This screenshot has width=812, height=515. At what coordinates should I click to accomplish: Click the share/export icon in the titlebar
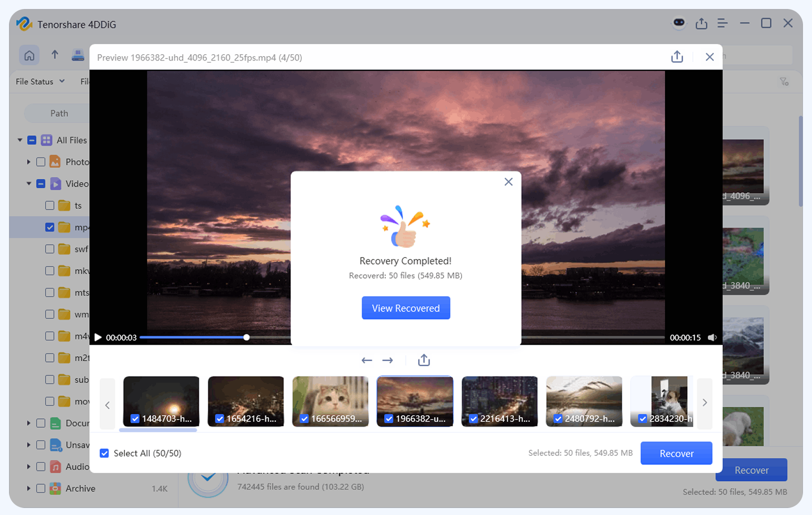click(x=701, y=23)
